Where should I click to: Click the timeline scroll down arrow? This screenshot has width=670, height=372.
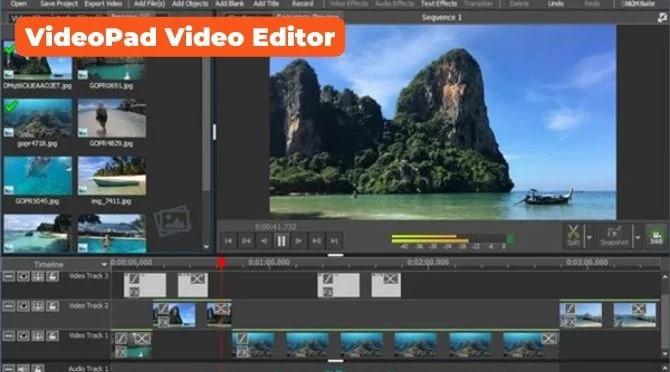click(665, 354)
